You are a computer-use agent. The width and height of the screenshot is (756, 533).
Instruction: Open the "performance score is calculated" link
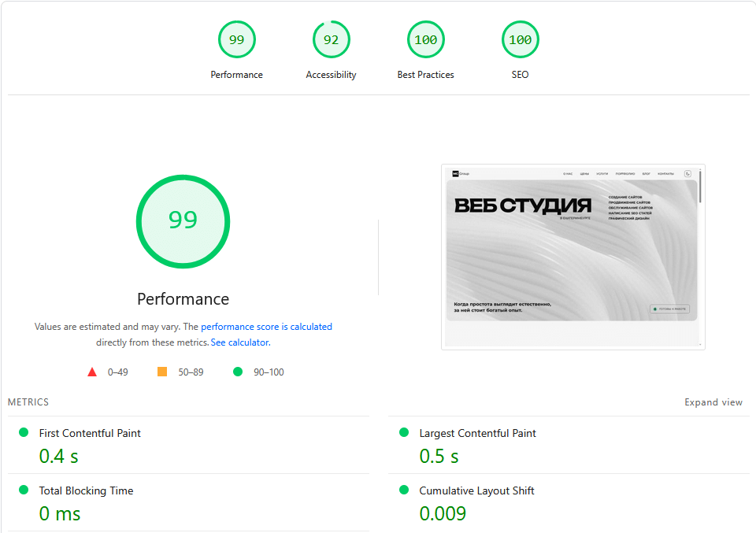(266, 327)
